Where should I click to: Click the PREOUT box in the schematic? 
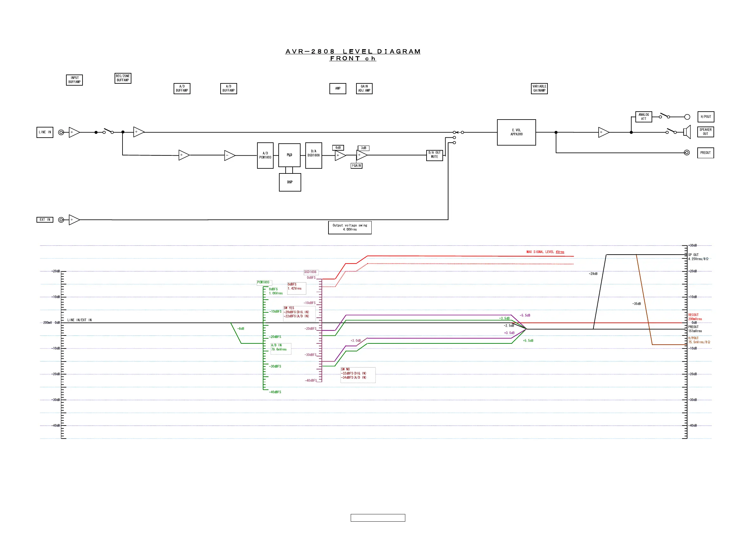(706, 153)
